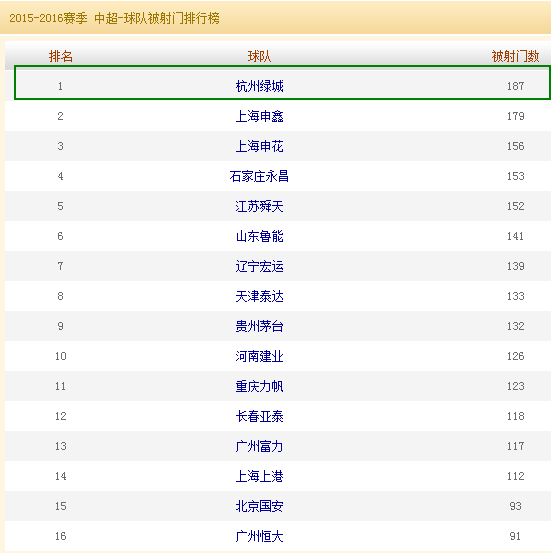
Task: Click the 山东鲁能 team link
Action: pos(259,236)
